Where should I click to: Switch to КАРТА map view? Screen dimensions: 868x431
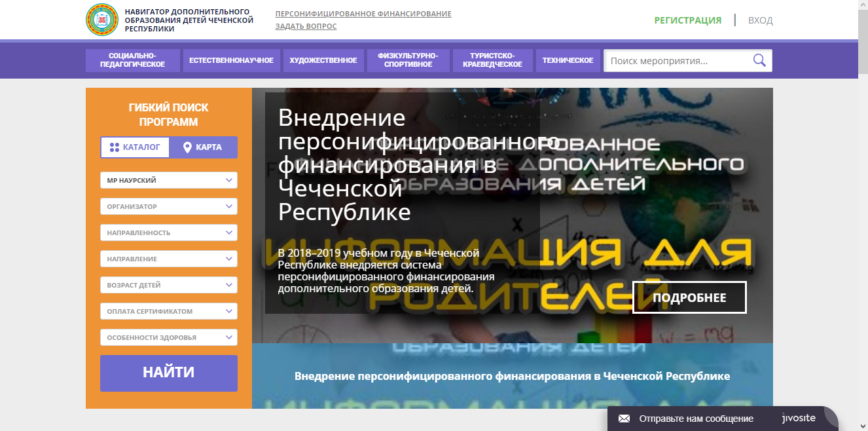pos(203,147)
